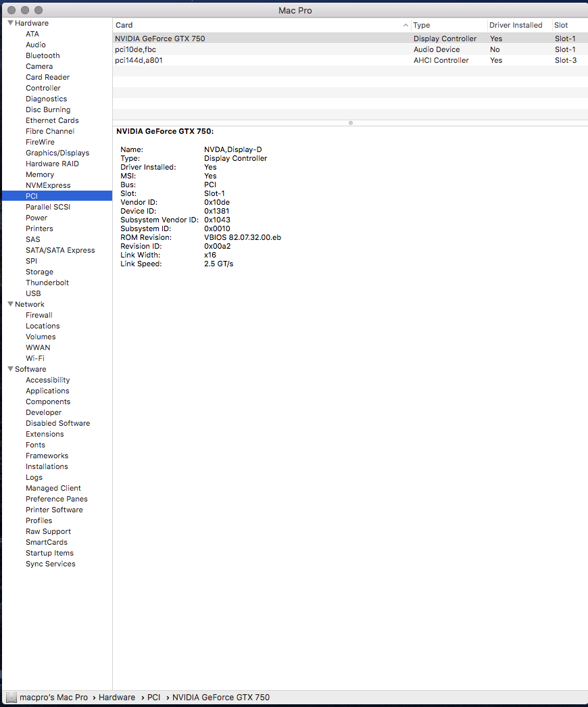Open Extensions under Software

(45, 434)
